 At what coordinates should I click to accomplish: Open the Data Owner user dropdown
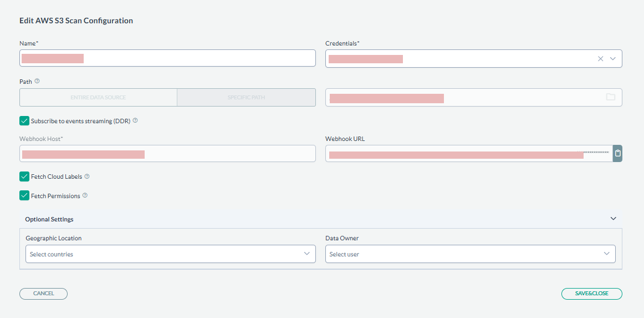[x=470, y=254]
